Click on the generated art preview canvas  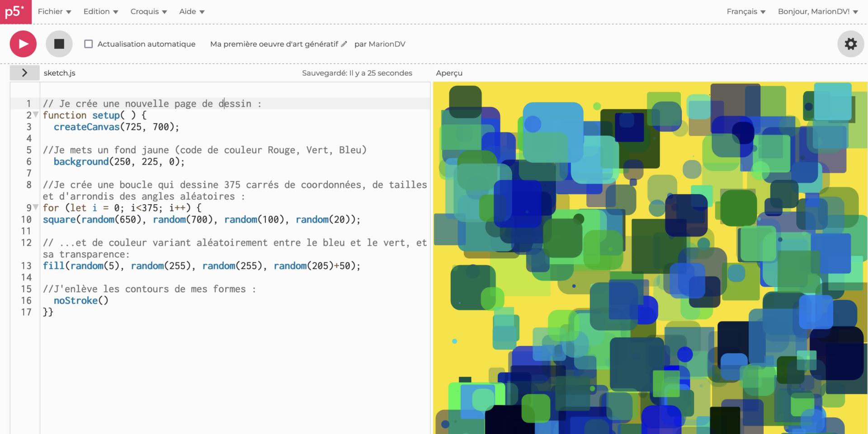click(650, 257)
